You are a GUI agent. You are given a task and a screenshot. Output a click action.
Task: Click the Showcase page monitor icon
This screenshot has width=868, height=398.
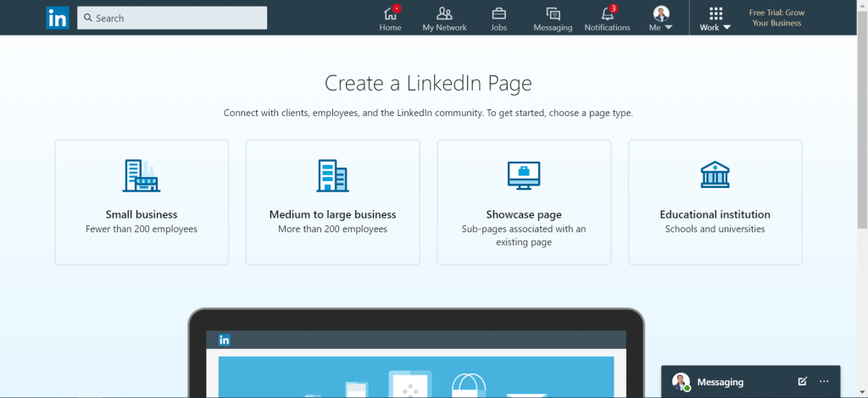523,175
